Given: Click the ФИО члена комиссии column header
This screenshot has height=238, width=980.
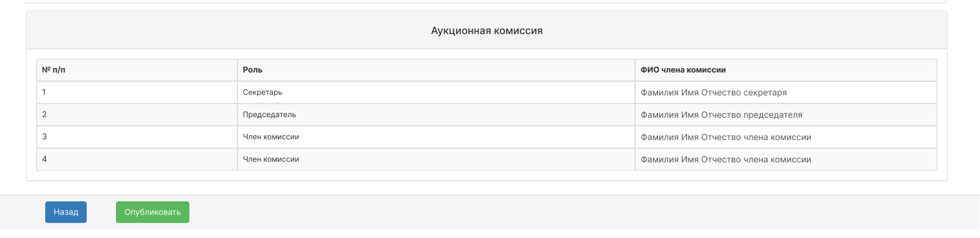Looking at the screenshot, I should coord(786,70).
